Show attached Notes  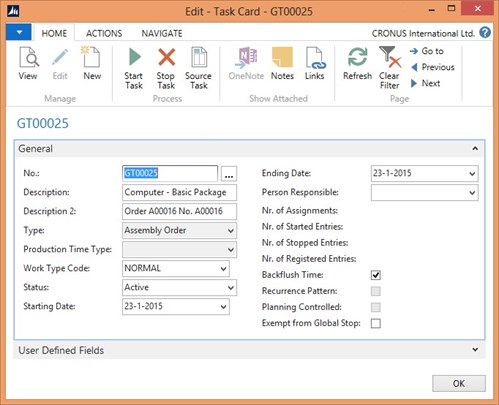pyautogui.click(x=282, y=64)
